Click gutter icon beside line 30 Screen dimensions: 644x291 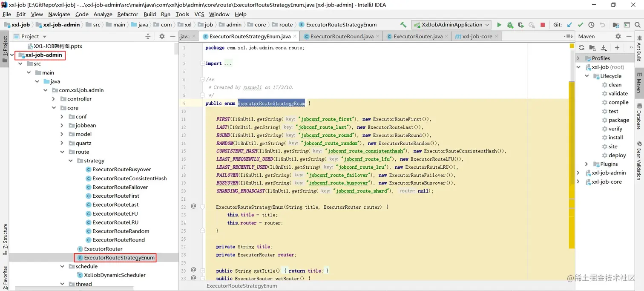[x=193, y=270]
